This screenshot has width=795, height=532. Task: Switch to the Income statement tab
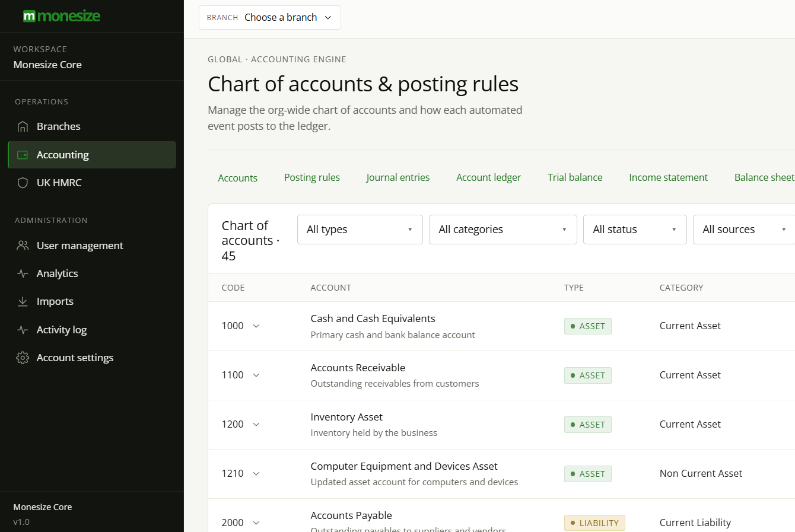coord(668,177)
